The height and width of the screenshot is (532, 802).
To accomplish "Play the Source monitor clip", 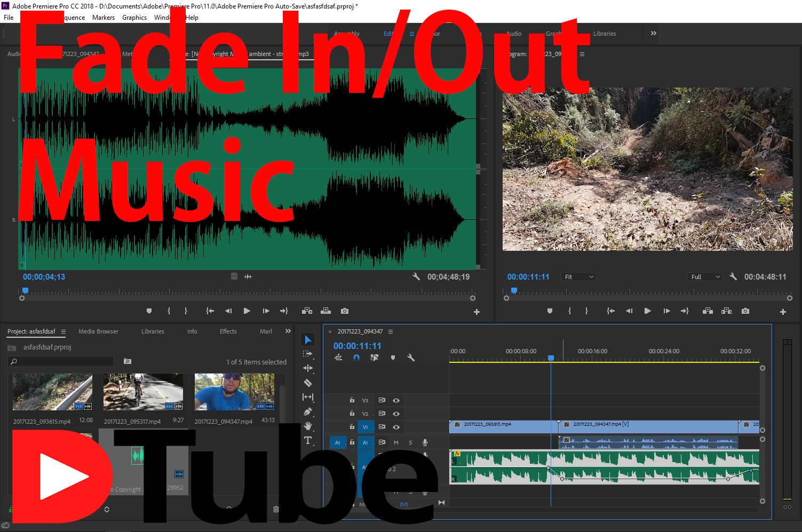I will [247, 311].
